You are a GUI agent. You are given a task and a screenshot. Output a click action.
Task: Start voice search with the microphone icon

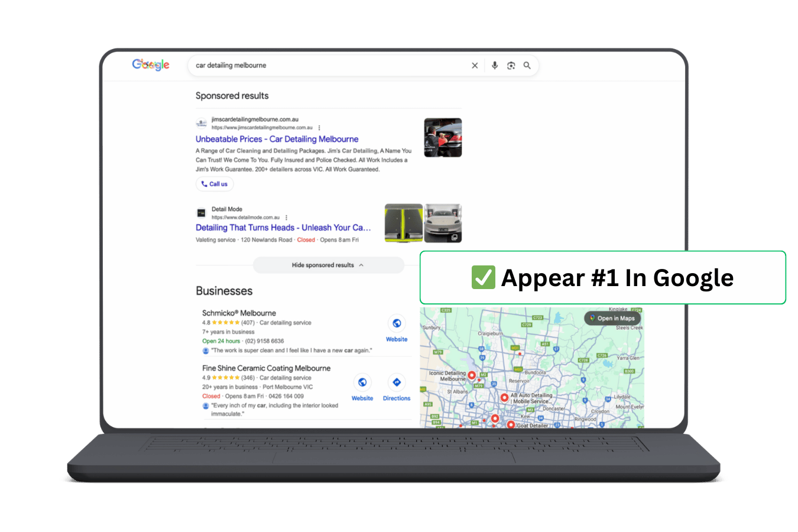coord(495,66)
